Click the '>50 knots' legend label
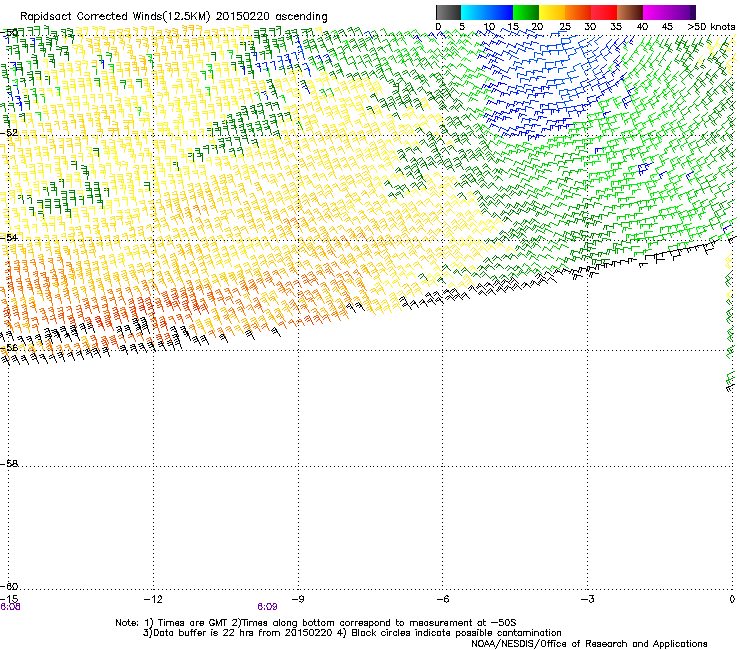The width and height of the screenshot is (740, 650). (x=711, y=27)
